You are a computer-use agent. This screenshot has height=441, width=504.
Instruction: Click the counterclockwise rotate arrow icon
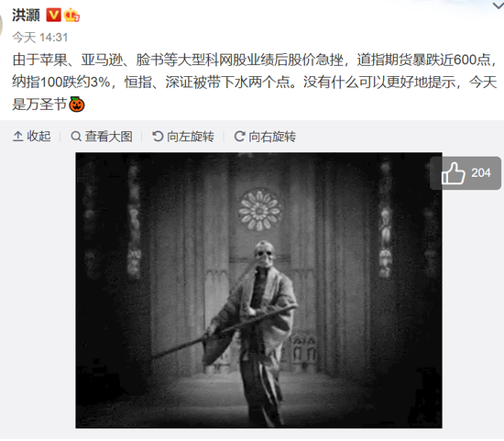(158, 137)
